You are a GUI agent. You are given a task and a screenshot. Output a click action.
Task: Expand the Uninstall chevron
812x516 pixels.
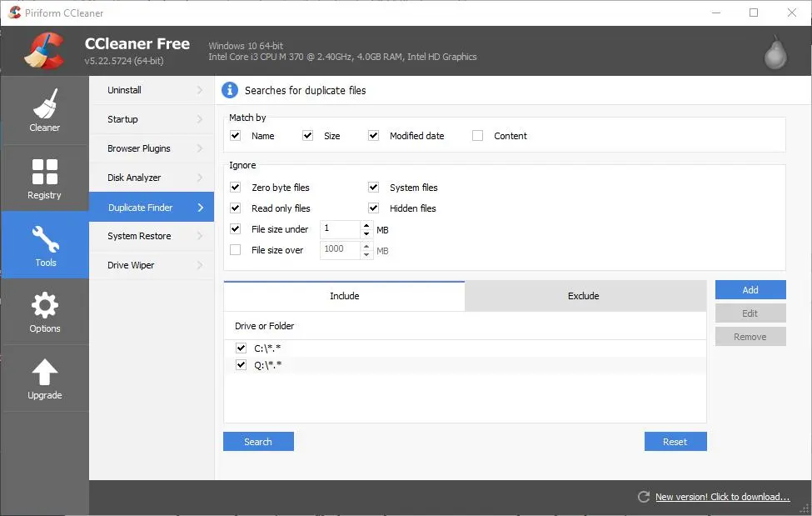click(200, 90)
